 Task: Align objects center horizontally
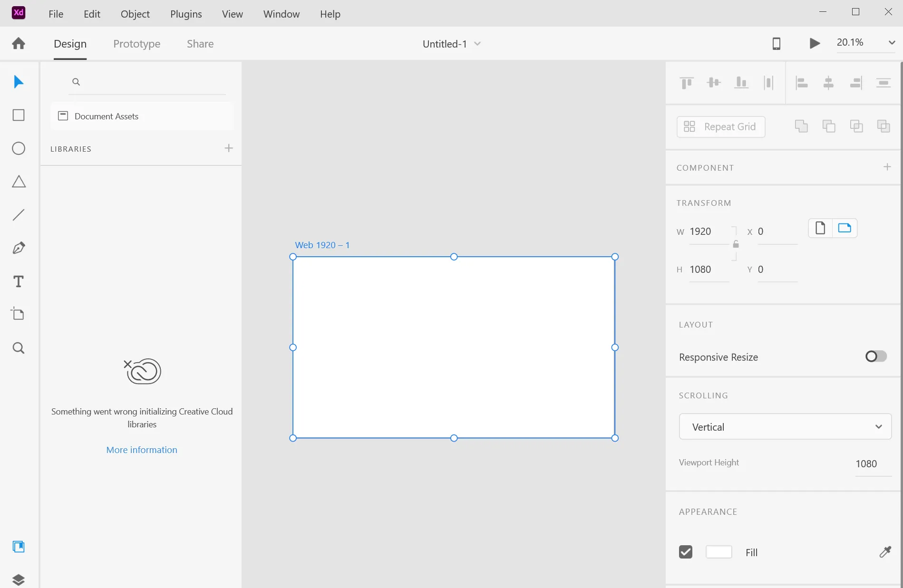coord(828,83)
